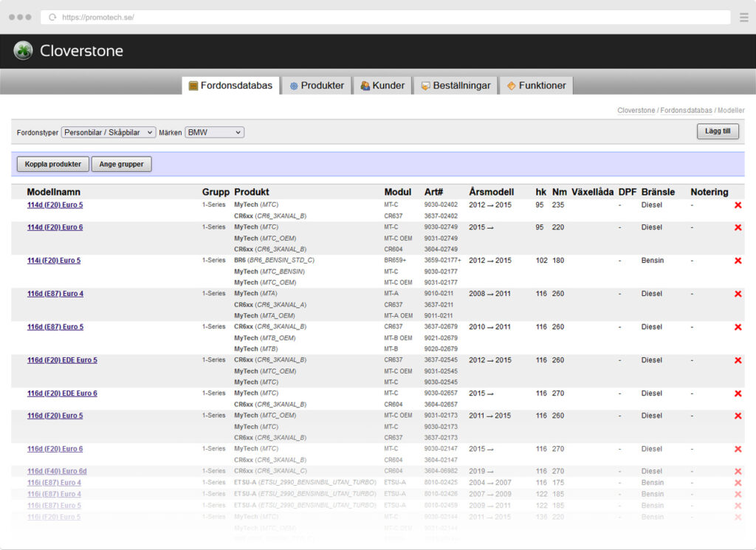This screenshot has width=756, height=550.
Task: Switch to the Produkter tab
Action: [x=317, y=86]
